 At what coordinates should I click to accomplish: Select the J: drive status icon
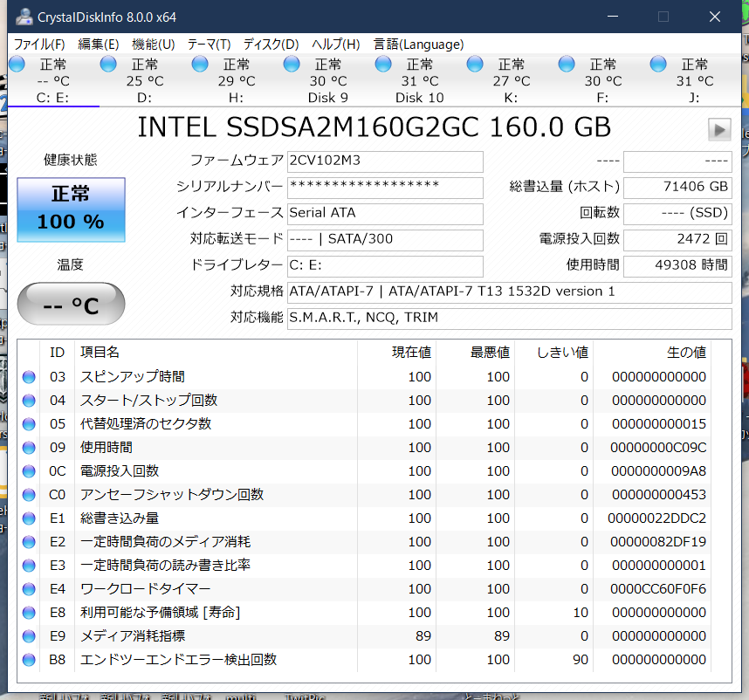658,65
